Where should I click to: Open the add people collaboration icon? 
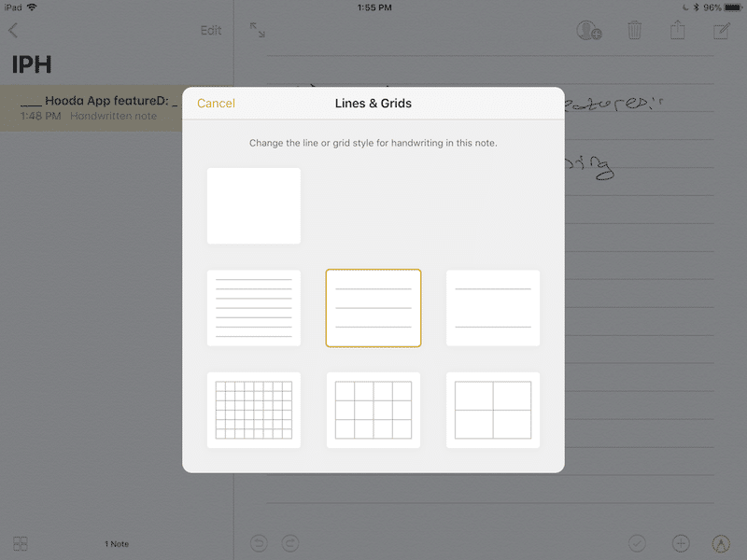(589, 31)
